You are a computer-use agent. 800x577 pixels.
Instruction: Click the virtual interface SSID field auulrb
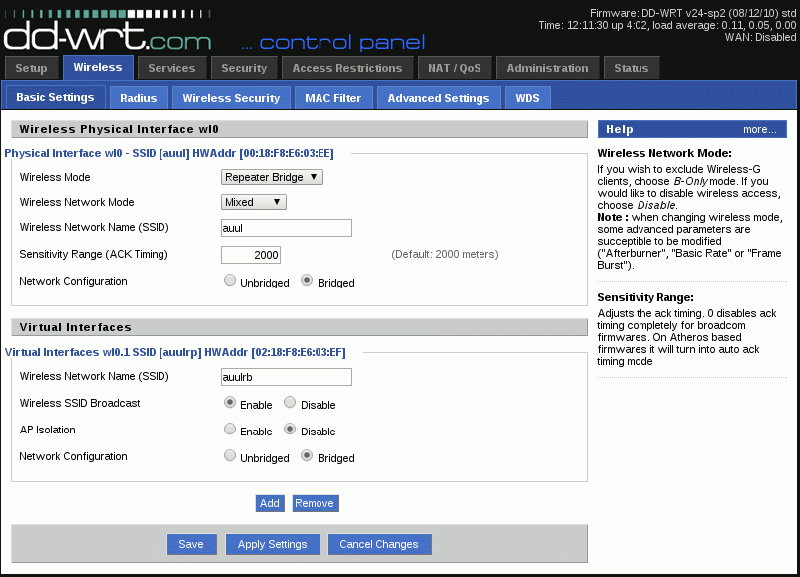click(286, 377)
